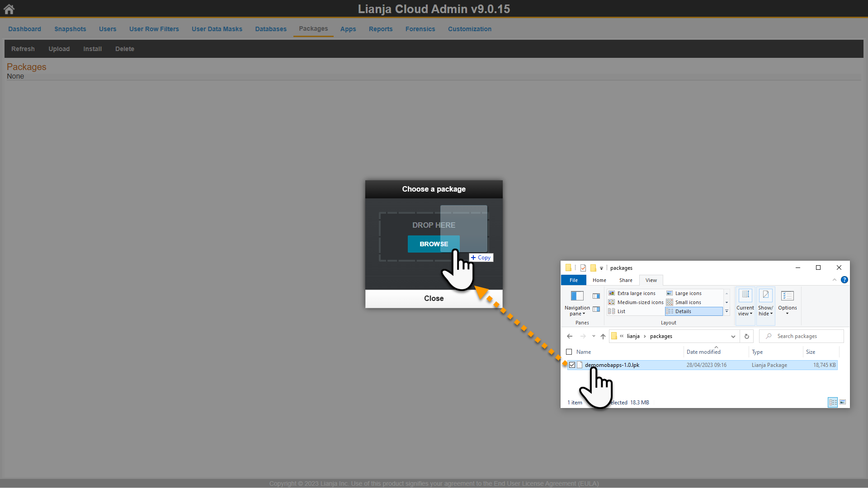Select the Packages tab
This screenshot has width=868, height=488.
pyautogui.click(x=313, y=28)
